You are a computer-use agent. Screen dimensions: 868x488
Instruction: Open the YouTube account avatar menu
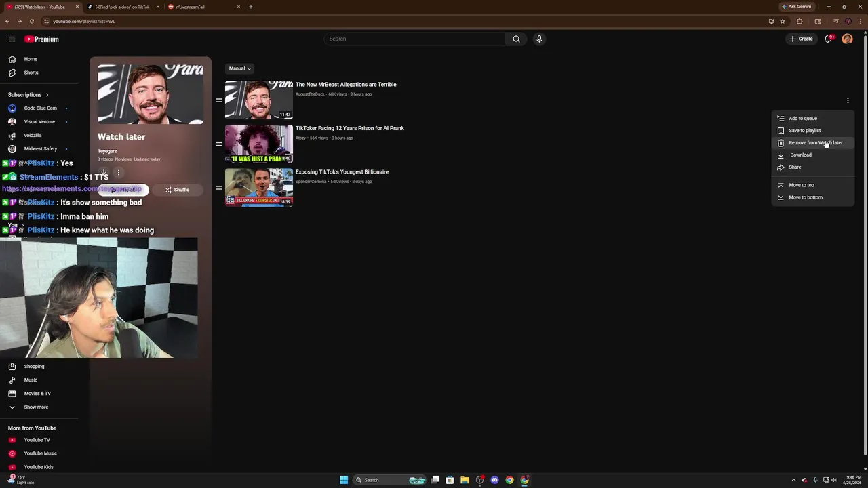847,39
